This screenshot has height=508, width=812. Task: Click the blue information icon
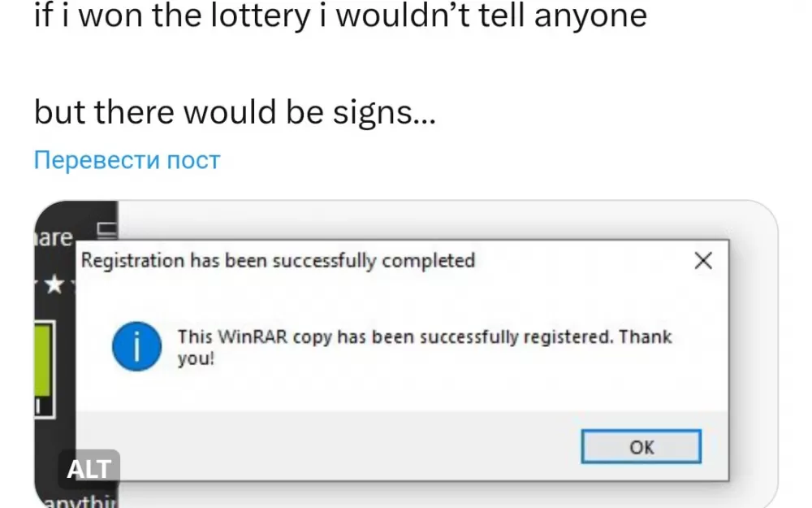136,346
